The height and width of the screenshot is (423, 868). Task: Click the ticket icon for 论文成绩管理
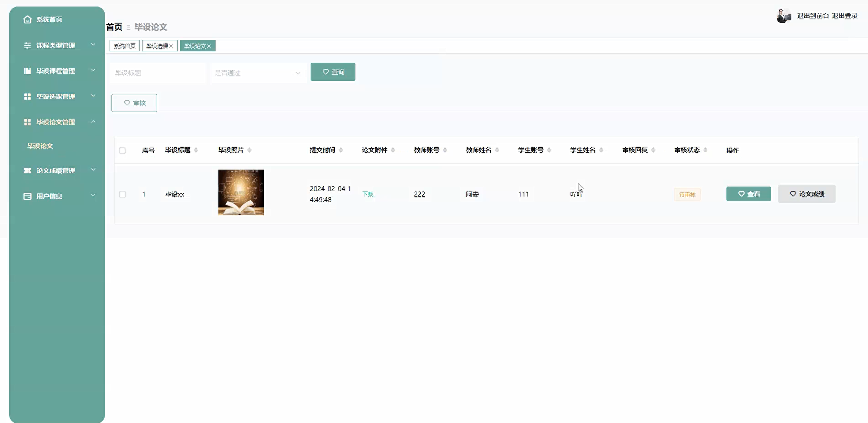coord(27,171)
